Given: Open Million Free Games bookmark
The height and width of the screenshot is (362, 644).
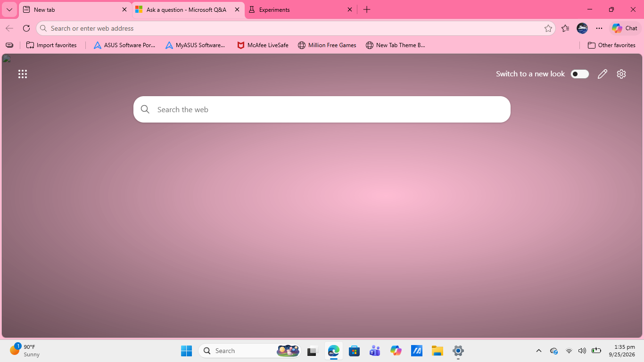Looking at the screenshot, I should [327, 45].
